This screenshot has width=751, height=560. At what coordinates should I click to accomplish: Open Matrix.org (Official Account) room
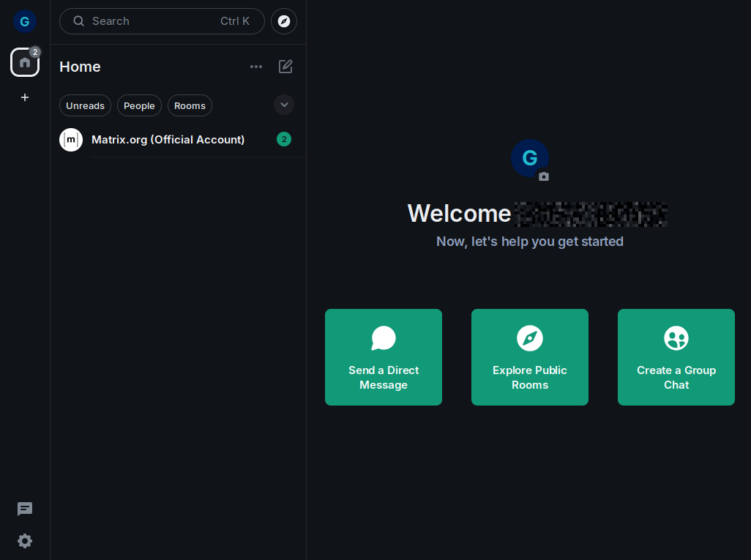(168, 140)
